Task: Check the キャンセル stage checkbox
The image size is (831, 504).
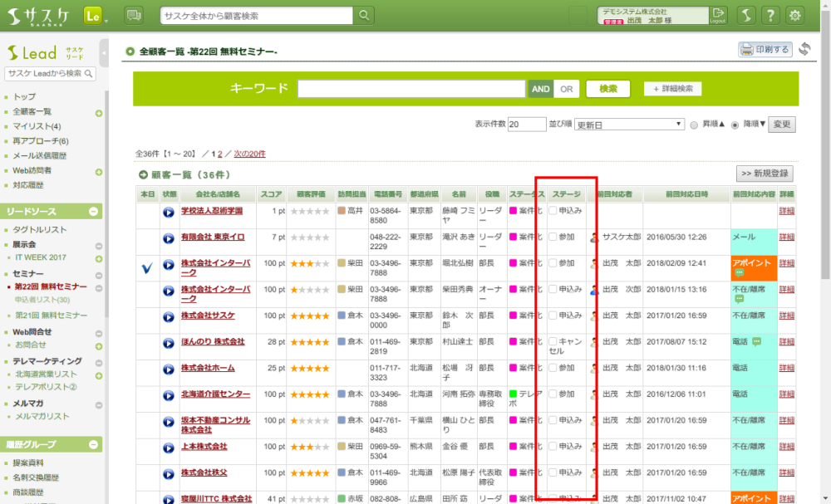Action: [x=553, y=341]
